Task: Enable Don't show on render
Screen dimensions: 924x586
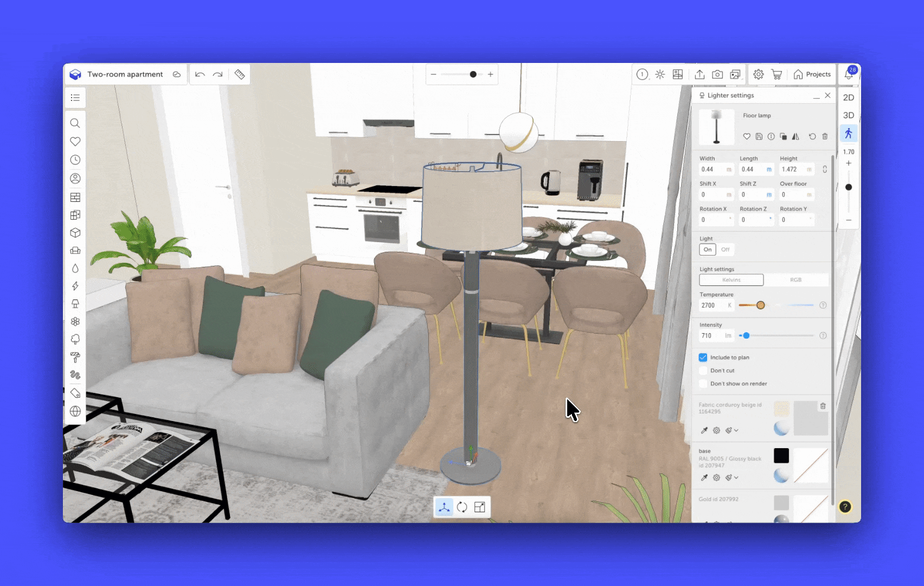Action: coord(703,384)
